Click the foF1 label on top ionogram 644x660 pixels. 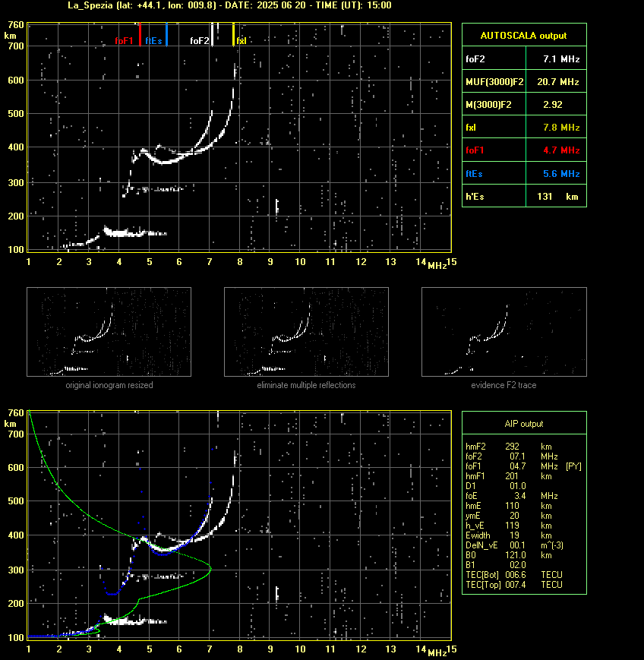(x=124, y=41)
